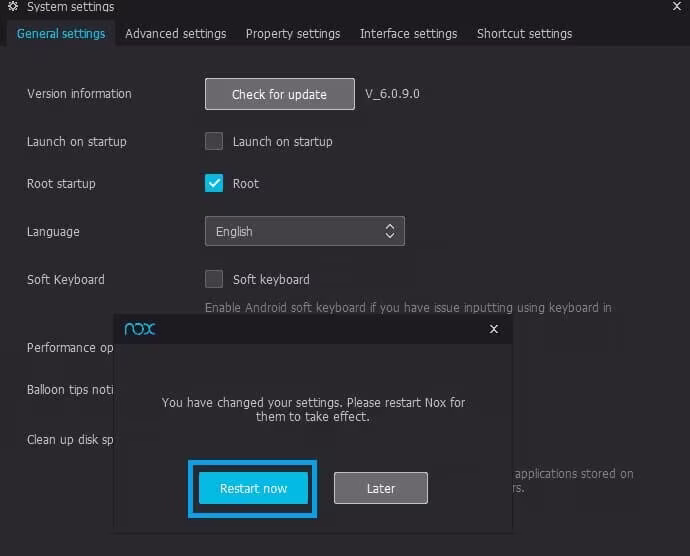Close the Nox restart prompt dialog
Viewport: 690px width, 556px height.
(493, 328)
